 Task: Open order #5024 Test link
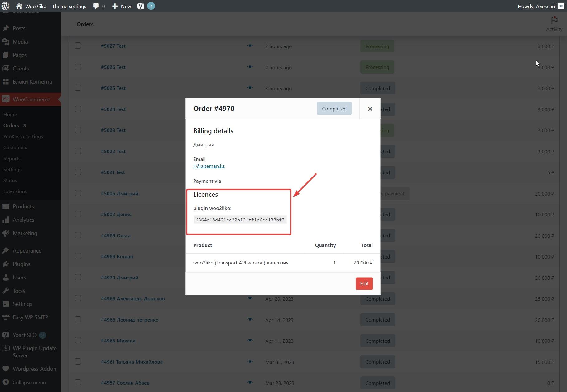click(x=113, y=109)
